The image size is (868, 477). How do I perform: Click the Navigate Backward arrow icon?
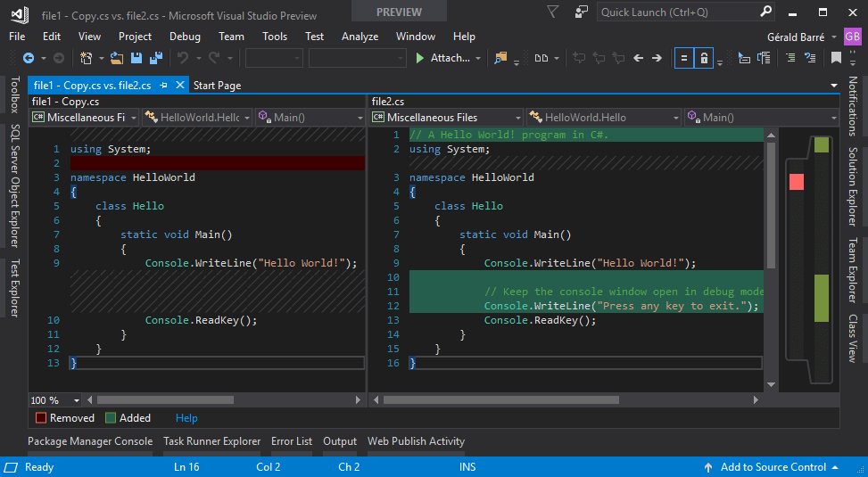tap(29, 58)
